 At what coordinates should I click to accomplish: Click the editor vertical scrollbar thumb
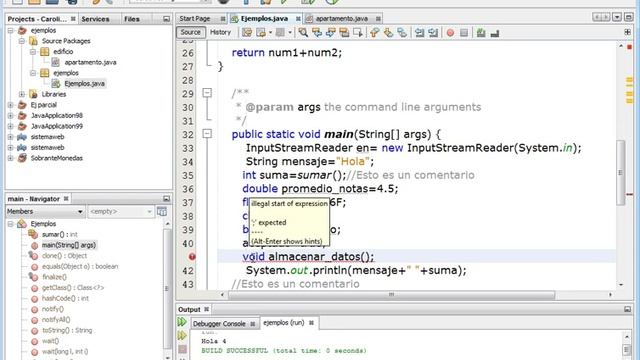click(621, 173)
